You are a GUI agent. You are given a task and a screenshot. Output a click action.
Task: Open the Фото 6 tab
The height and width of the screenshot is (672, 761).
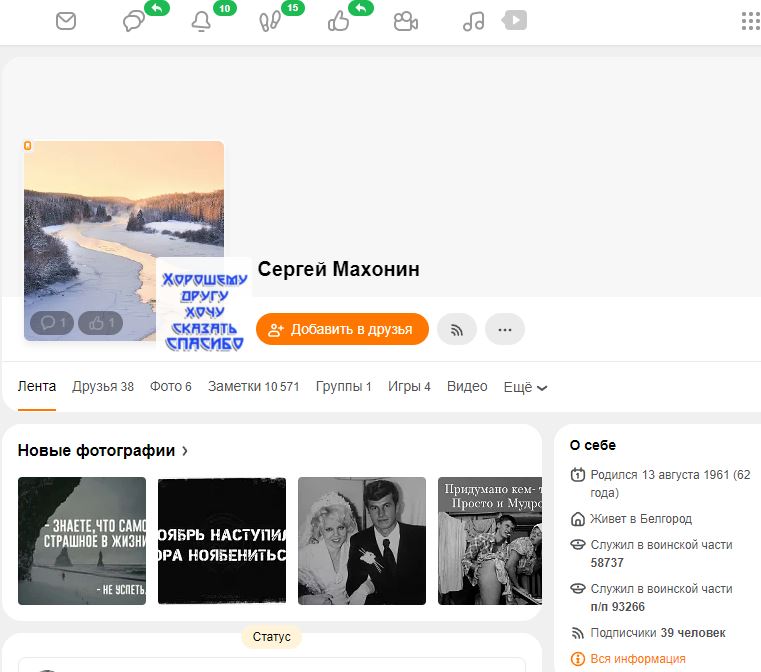tap(171, 387)
